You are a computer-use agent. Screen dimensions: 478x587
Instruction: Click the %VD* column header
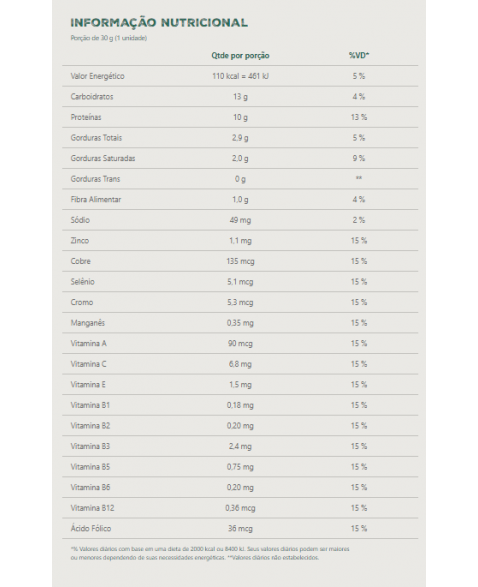click(x=359, y=55)
